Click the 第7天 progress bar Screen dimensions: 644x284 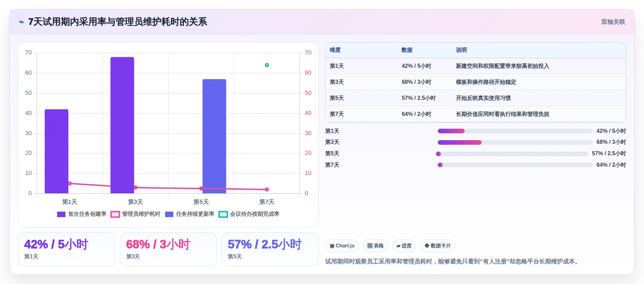tap(515, 165)
